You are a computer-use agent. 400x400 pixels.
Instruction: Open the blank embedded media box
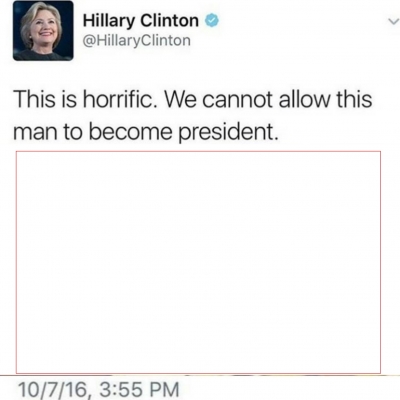click(x=198, y=262)
